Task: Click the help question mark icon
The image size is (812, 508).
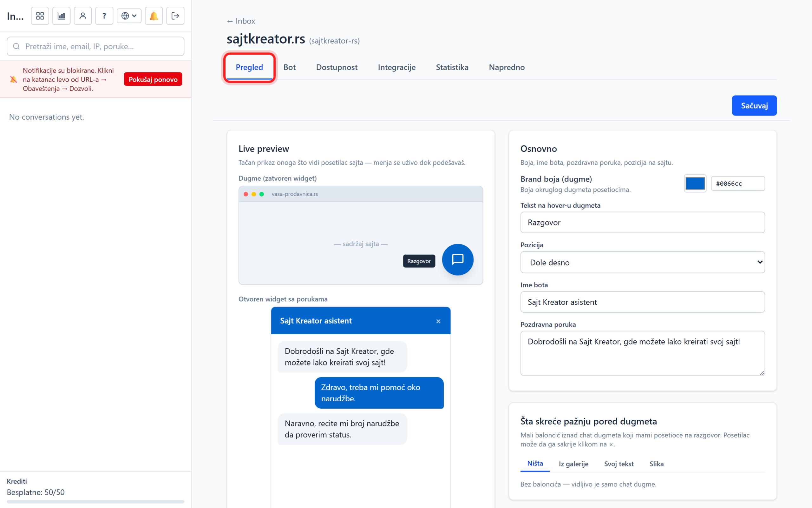Action: pyautogui.click(x=104, y=16)
